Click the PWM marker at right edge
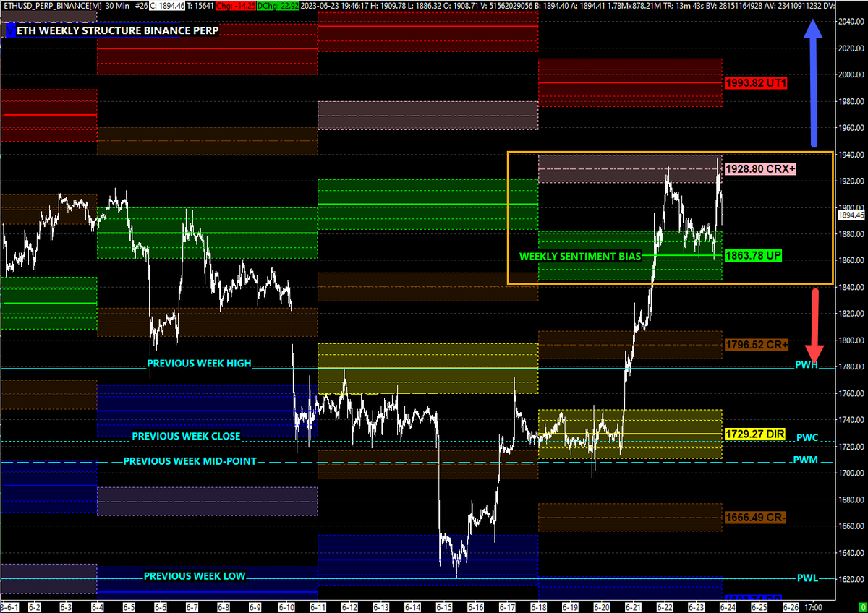 805,460
